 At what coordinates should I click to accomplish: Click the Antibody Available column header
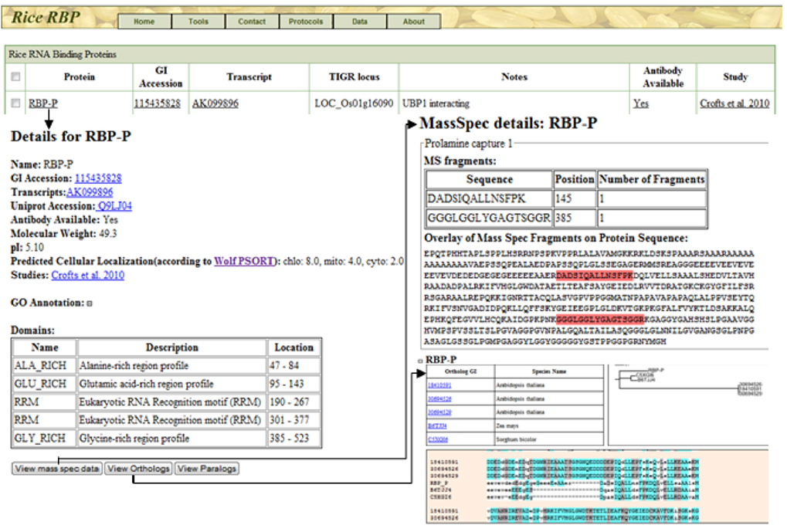coord(663,76)
